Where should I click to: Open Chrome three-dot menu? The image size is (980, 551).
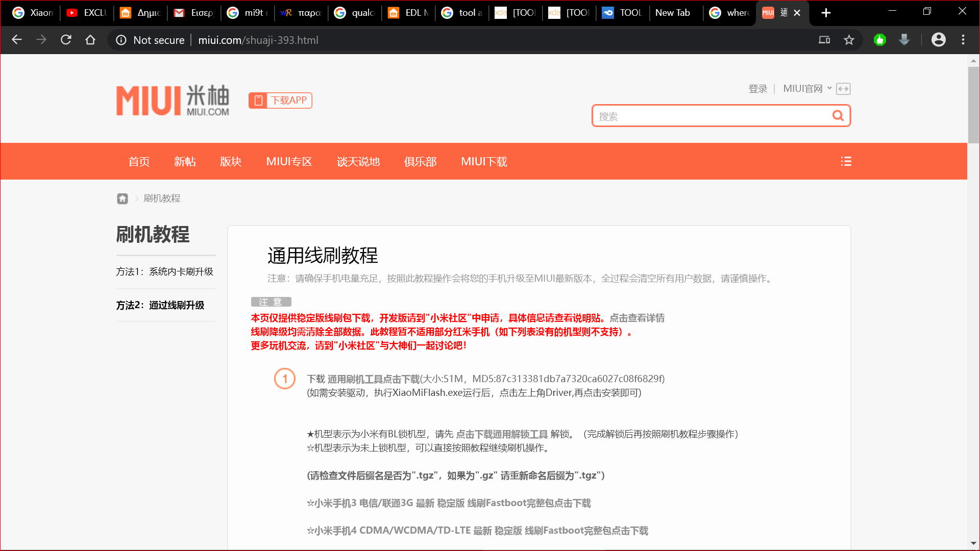pos(963,40)
